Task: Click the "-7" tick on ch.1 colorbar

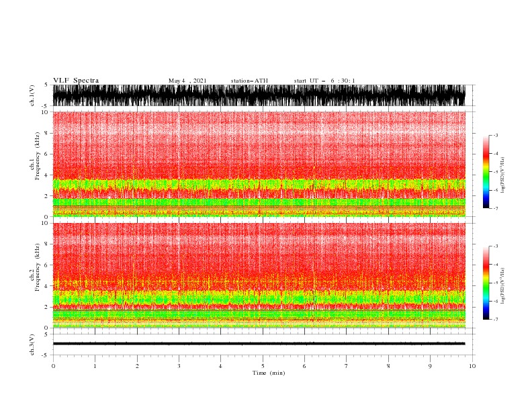Action: [x=496, y=208]
